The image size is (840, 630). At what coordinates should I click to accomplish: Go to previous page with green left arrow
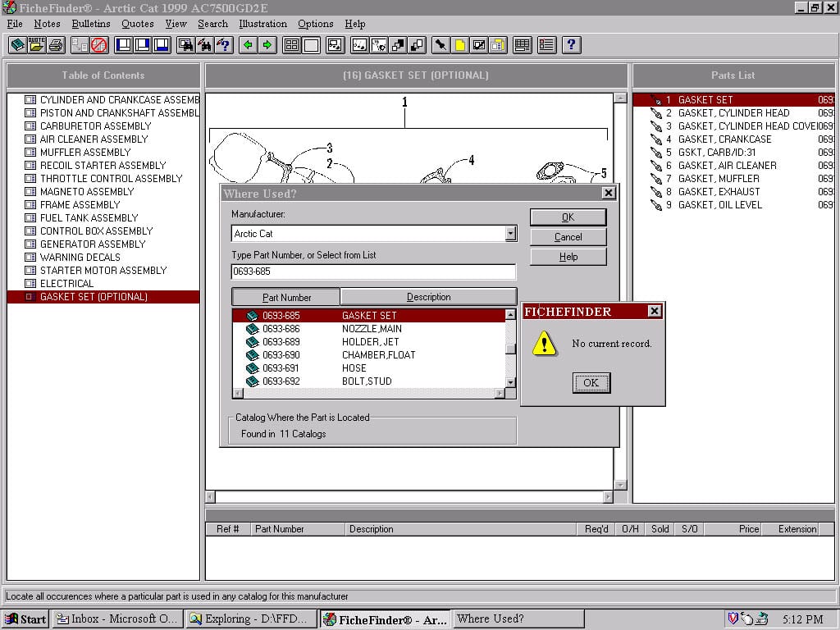tap(248, 45)
